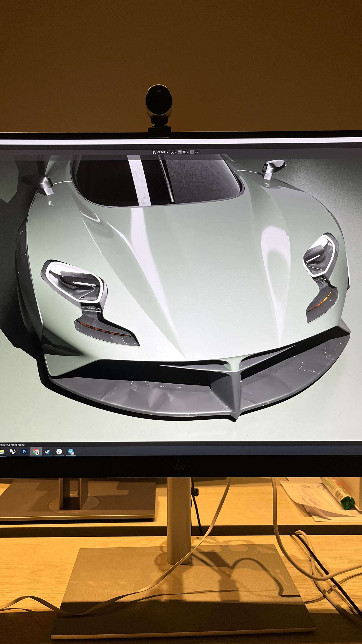
Task: Open the Global orientation dropdown
Action: pos(162,152)
